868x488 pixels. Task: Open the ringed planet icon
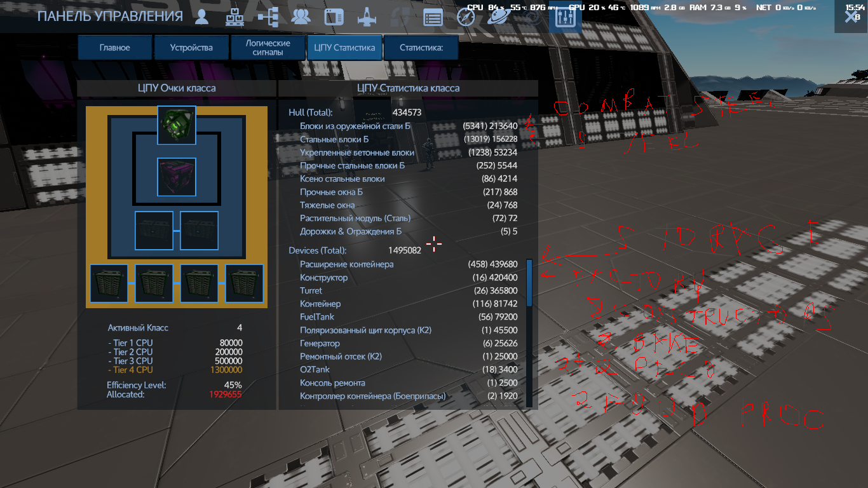click(498, 17)
